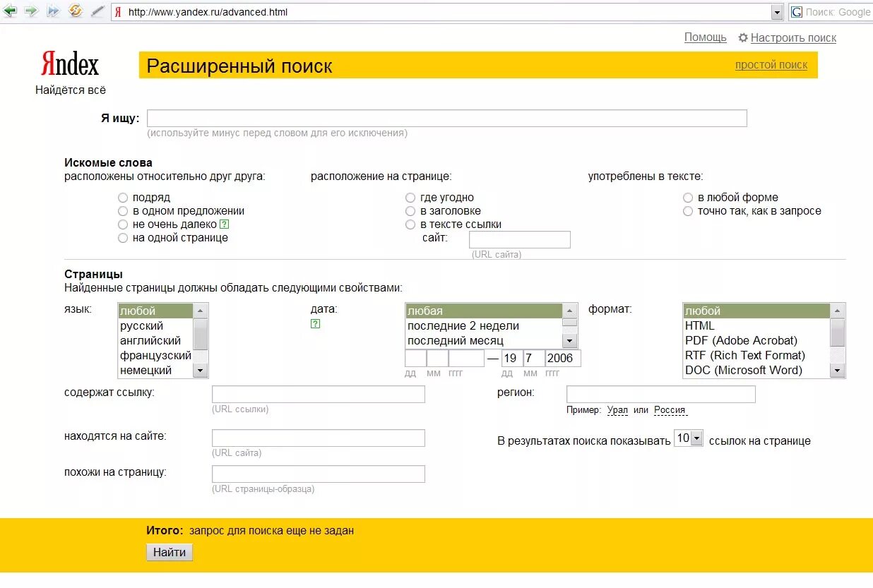
Task: Click the содержат ссылку URL field
Action: click(x=319, y=394)
